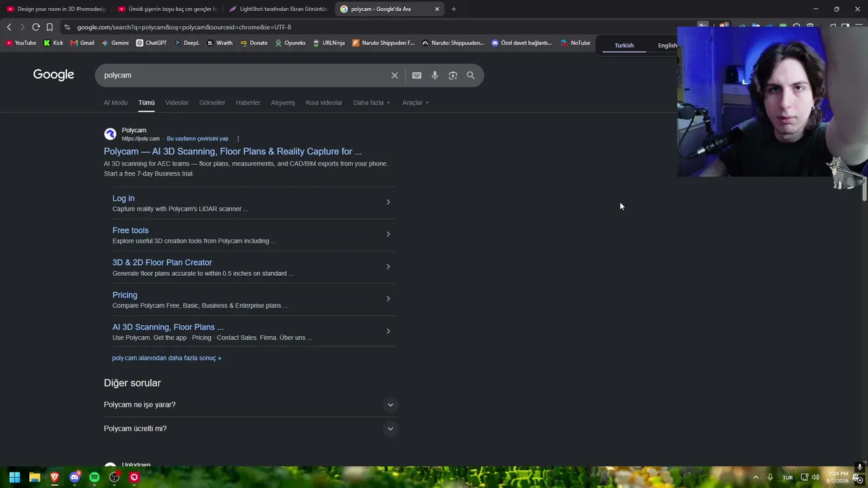Clear the search box with the X icon
868x488 pixels.
click(394, 75)
